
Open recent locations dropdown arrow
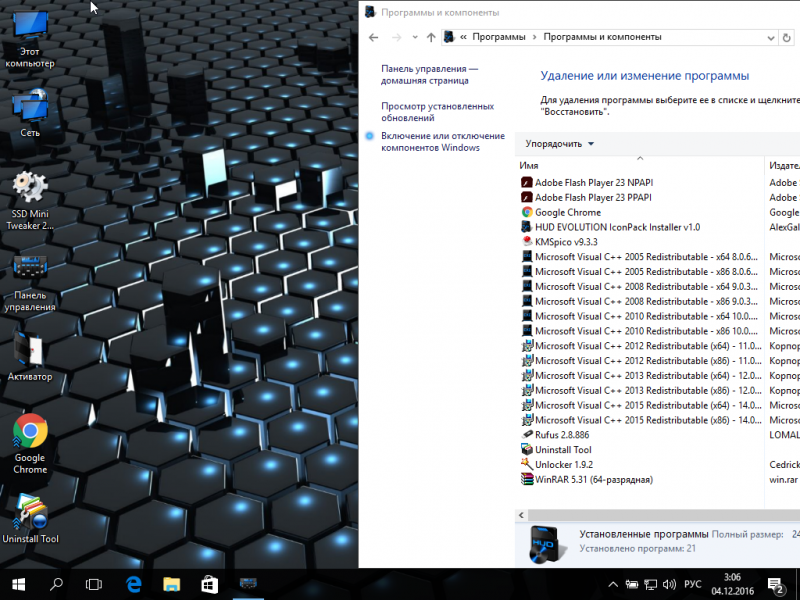pos(415,37)
